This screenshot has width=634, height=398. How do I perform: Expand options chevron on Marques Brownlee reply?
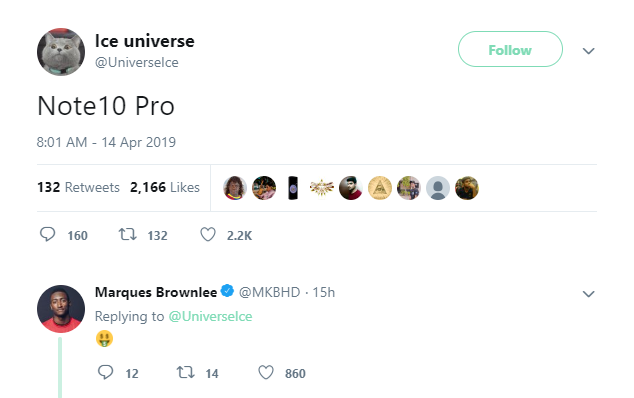[x=588, y=294]
